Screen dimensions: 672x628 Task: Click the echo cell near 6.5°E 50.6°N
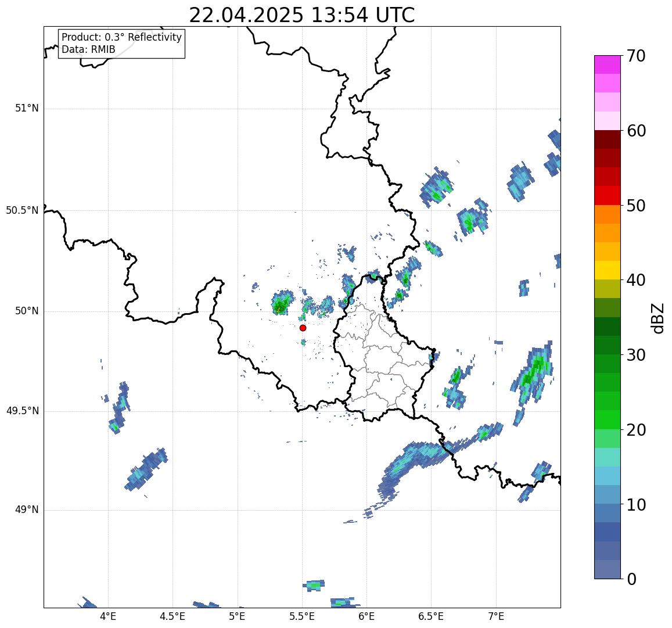click(x=436, y=187)
